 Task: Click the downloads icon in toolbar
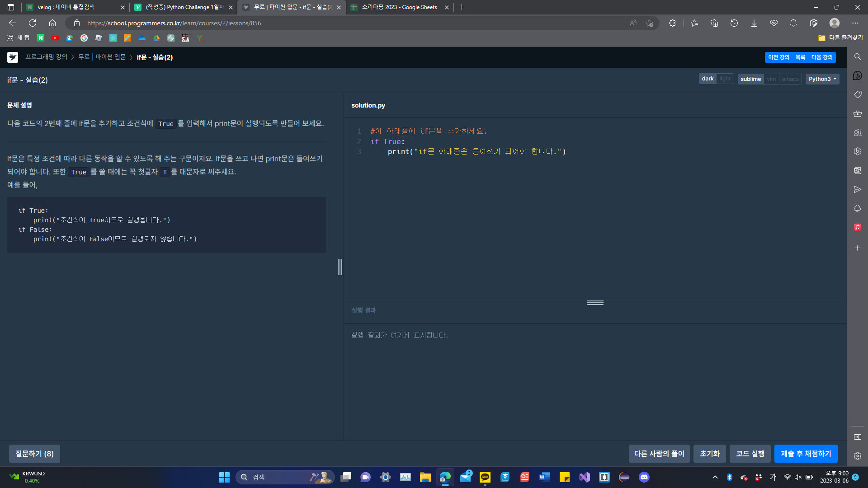point(754,23)
